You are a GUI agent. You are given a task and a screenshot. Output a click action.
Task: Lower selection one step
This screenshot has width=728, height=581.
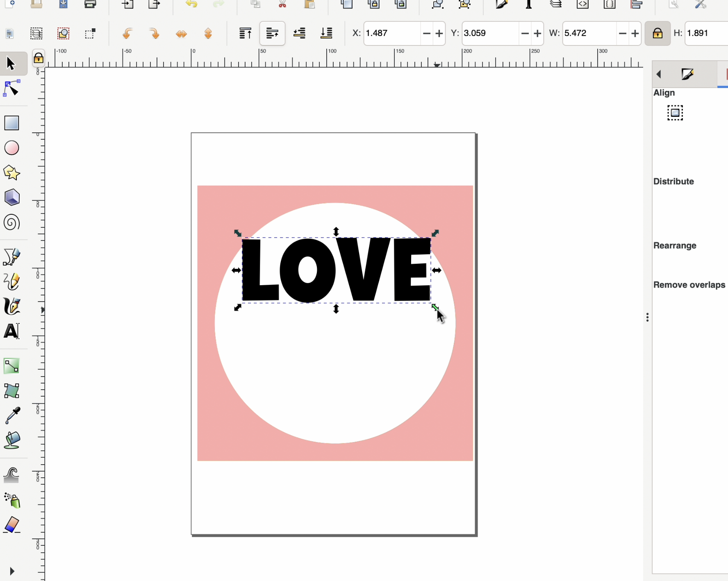300,33
